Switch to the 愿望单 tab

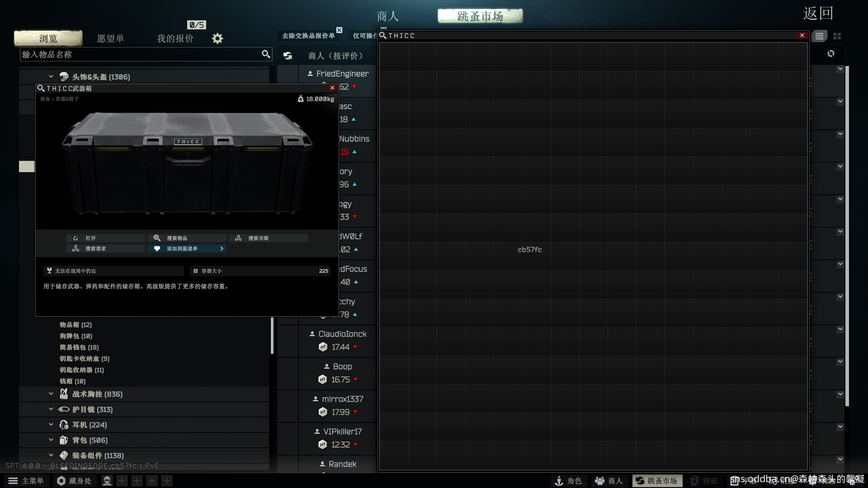point(110,38)
